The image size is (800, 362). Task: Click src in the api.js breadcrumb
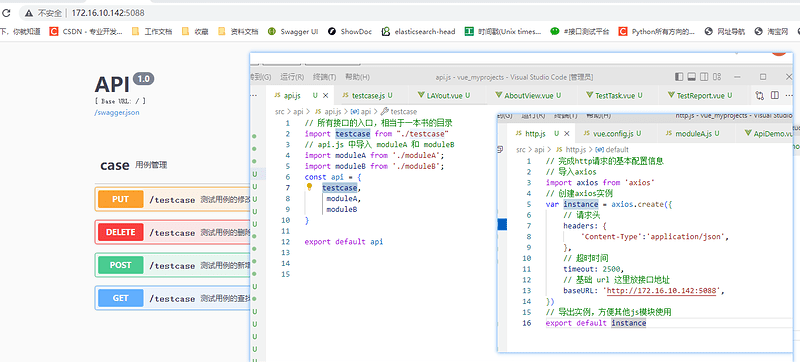tap(279, 111)
